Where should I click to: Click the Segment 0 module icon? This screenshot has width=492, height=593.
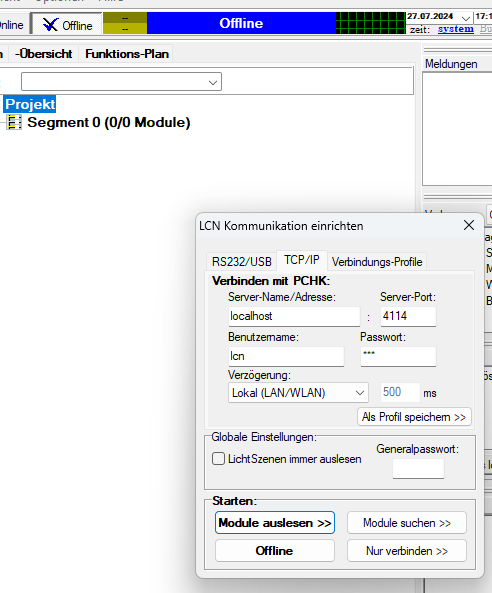tap(14, 123)
